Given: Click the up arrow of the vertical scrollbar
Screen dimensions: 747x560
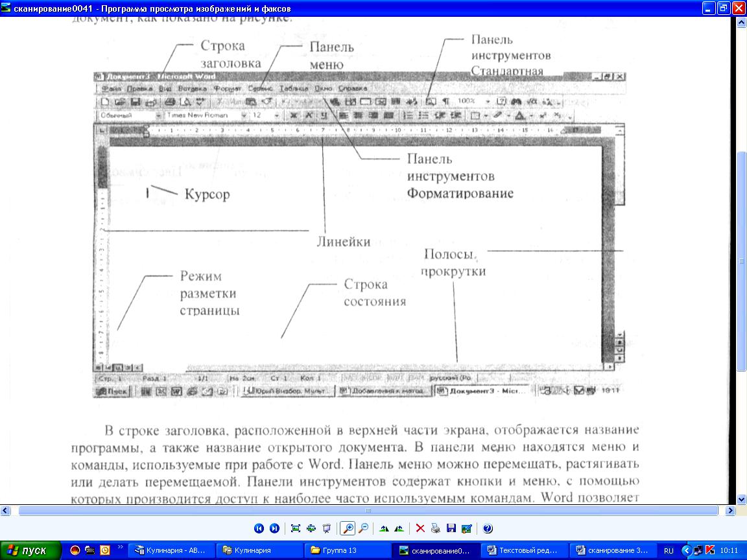Looking at the screenshot, I should click(x=742, y=22).
